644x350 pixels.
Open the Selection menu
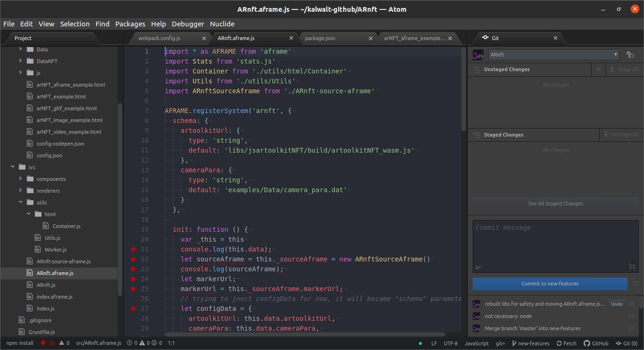[x=75, y=24]
